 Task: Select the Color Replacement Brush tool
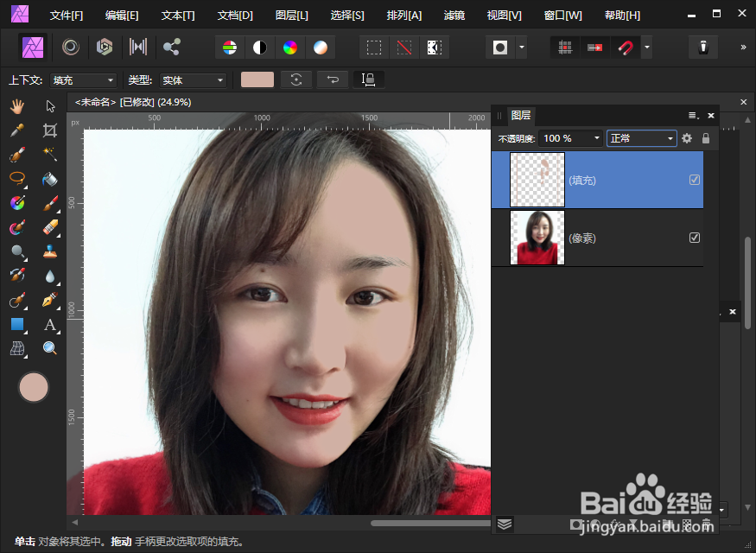click(17, 227)
